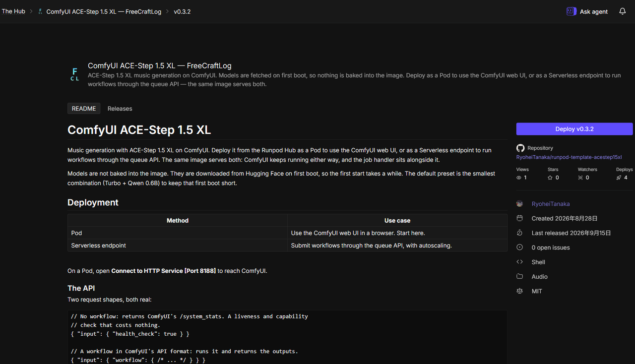635x364 pixels.
Task: Click the 'MIT' license label
Action: coord(537,291)
